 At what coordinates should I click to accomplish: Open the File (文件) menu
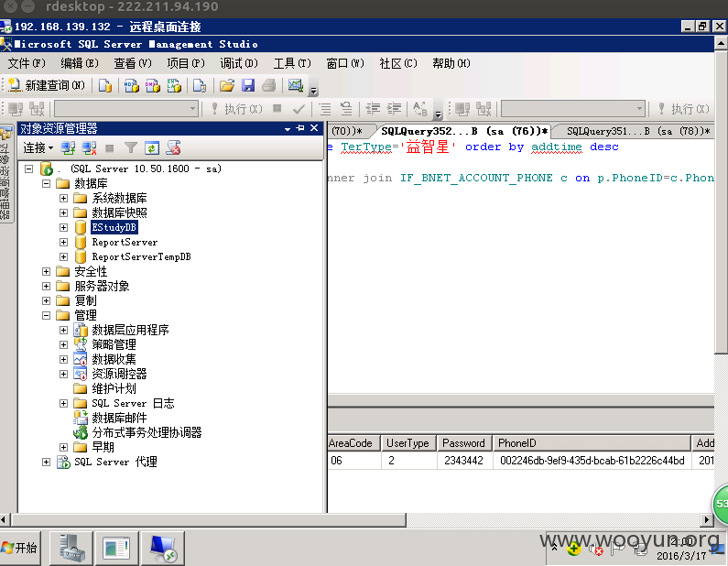(27, 63)
